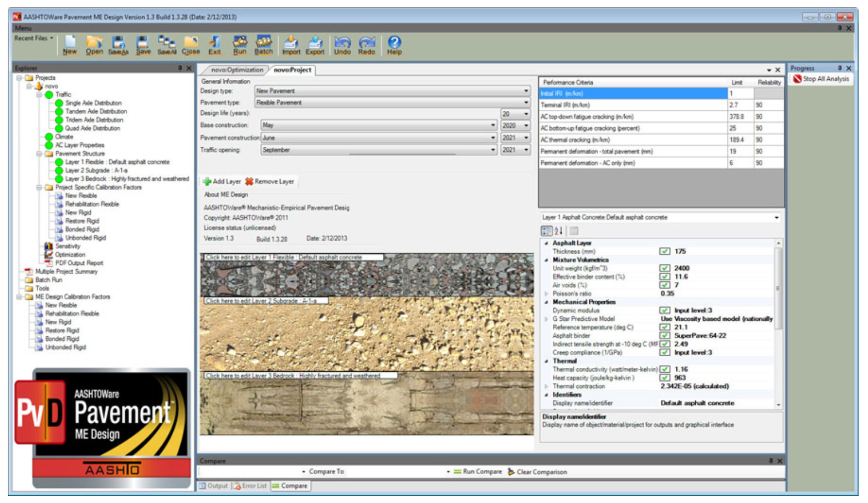Switch to the Error List tab
868x503 pixels.
click(x=250, y=486)
